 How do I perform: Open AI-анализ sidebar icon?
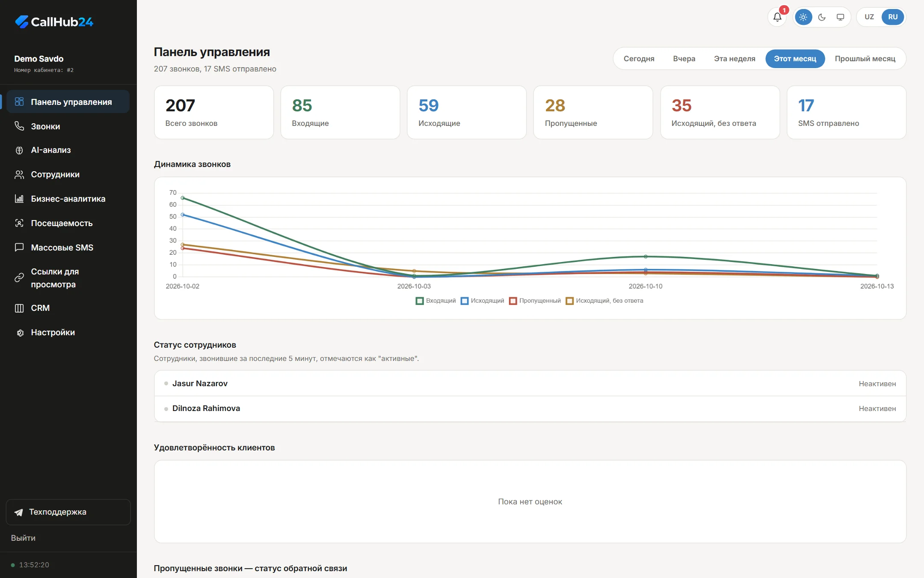[19, 150]
